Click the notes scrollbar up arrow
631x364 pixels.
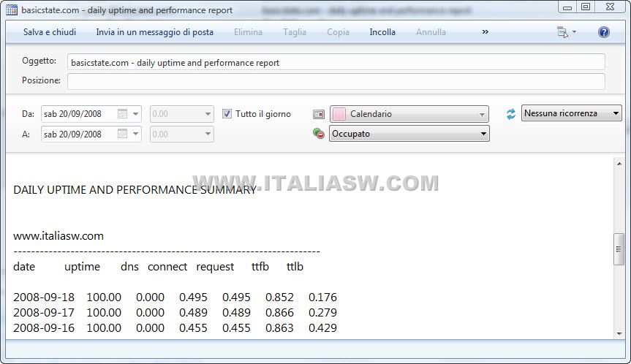619,163
